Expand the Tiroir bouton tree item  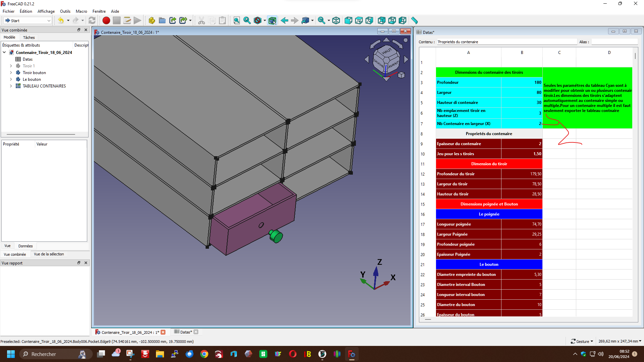coord(11,73)
